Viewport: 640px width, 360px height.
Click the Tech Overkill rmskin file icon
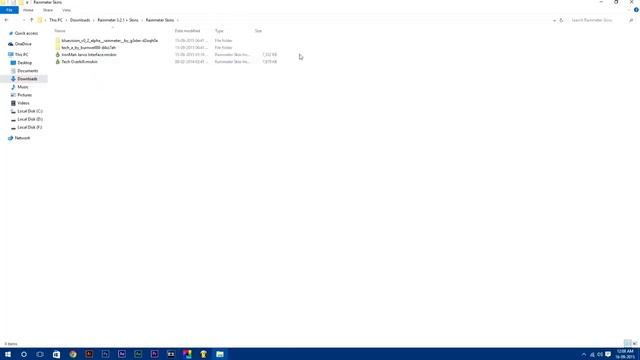point(58,62)
